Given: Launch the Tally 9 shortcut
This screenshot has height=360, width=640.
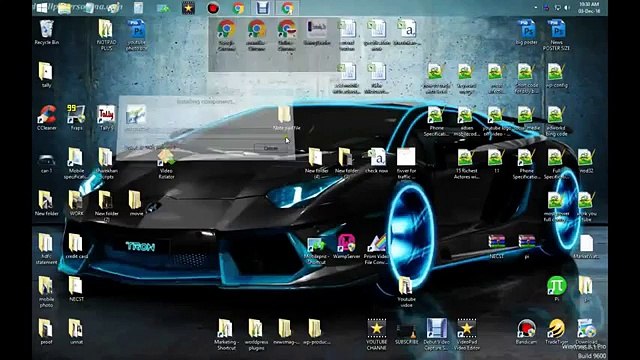Looking at the screenshot, I should pos(106,116).
